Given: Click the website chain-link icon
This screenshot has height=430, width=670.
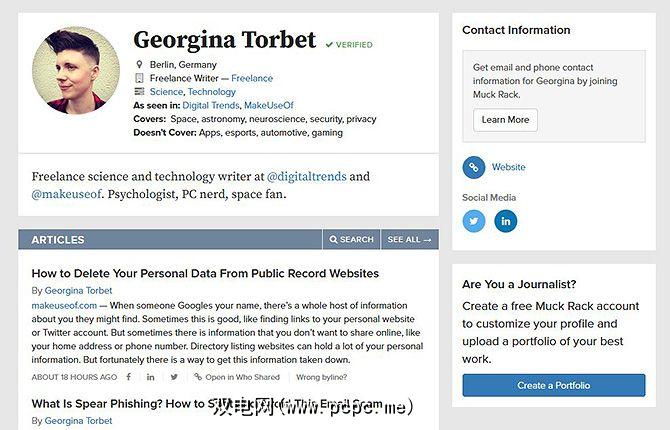Looking at the screenshot, I should 474,167.
